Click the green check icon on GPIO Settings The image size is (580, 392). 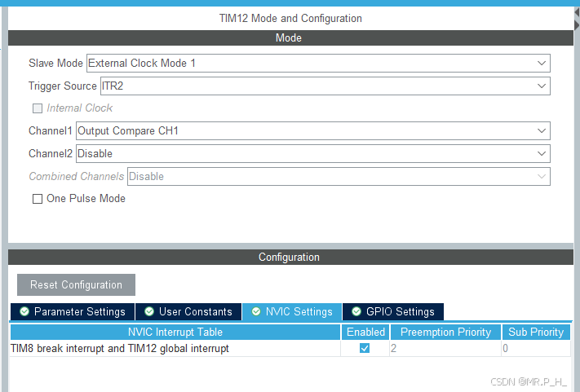coord(356,311)
